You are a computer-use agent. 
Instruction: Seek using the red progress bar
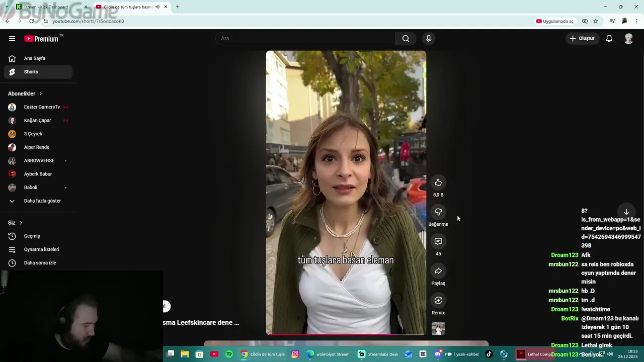point(346,334)
